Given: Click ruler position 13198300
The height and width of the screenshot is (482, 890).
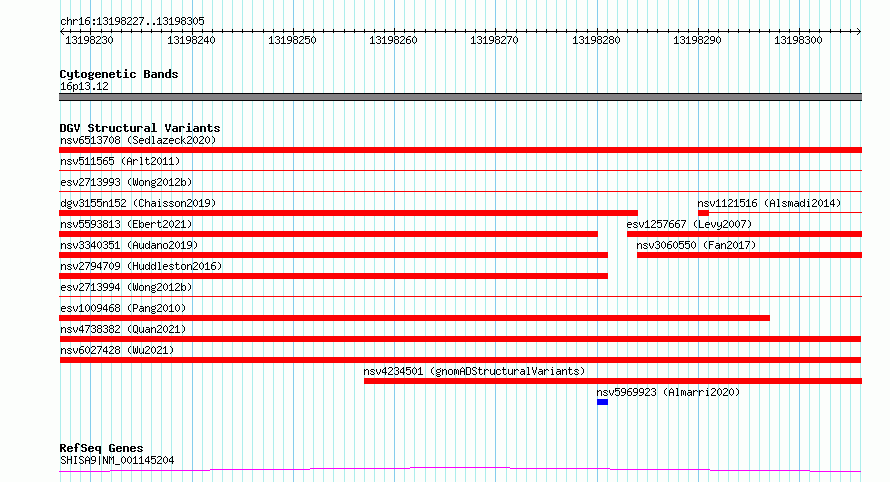Looking at the screenshot, I should tap(798, 40).
